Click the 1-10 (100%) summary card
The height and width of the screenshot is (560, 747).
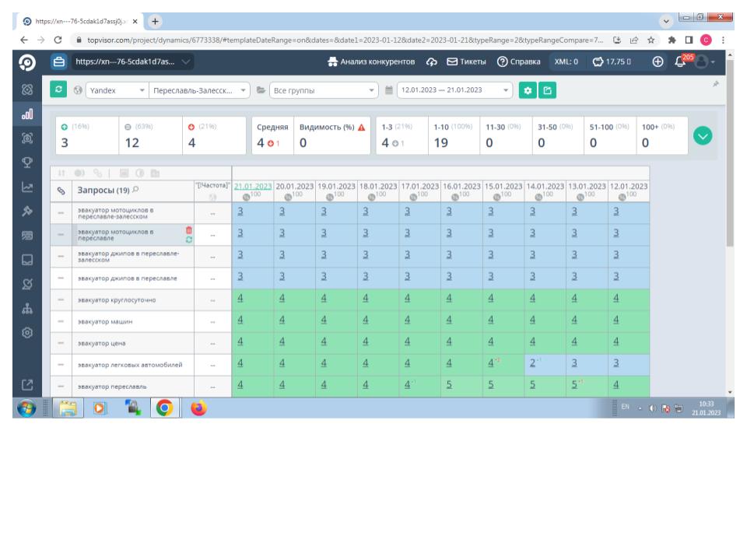454,135
